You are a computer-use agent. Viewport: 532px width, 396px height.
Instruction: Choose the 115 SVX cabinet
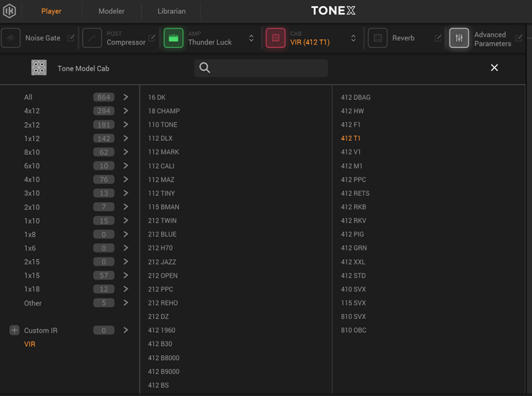[x=353, y=303]
